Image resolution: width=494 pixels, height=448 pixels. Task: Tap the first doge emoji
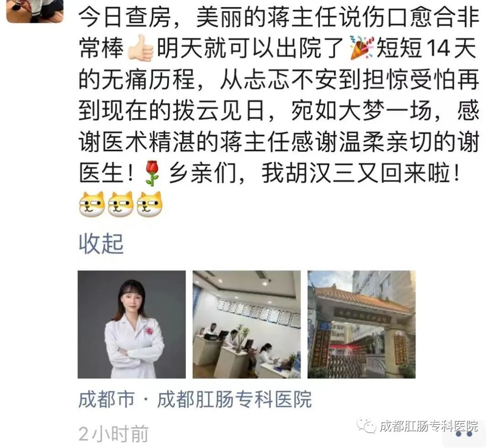91,204
